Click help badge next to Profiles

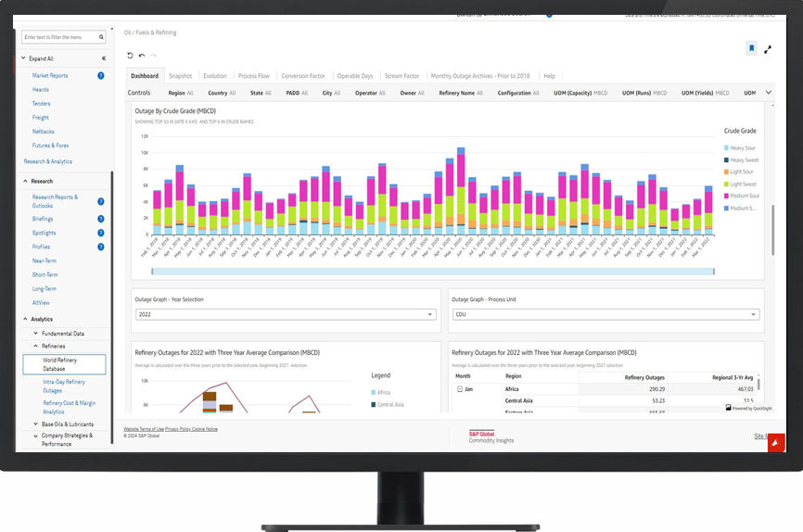pyautogui.click(x=101, y=247)
